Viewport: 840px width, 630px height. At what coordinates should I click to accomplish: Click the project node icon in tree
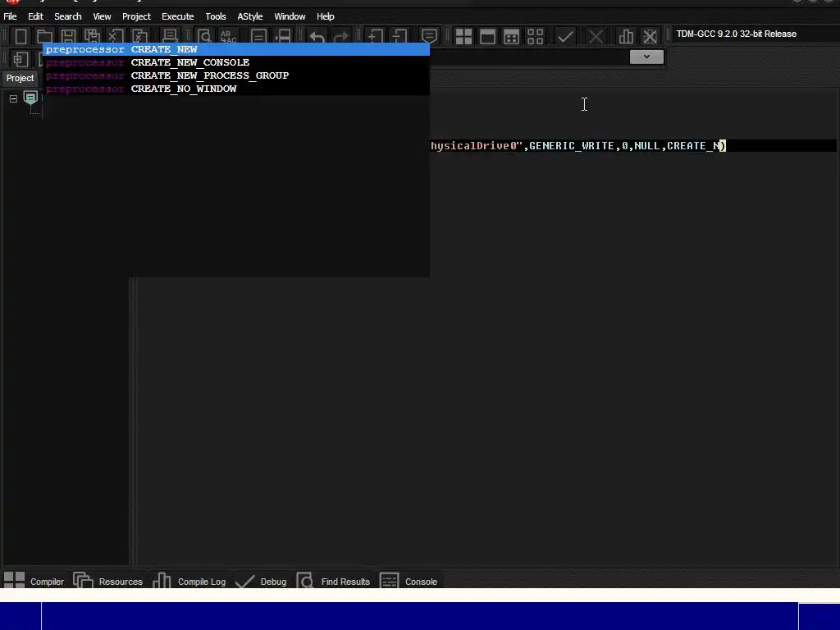30,98
